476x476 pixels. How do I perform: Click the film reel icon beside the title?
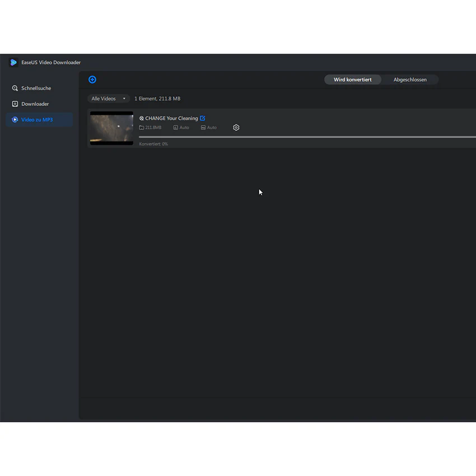pos(142,118)
